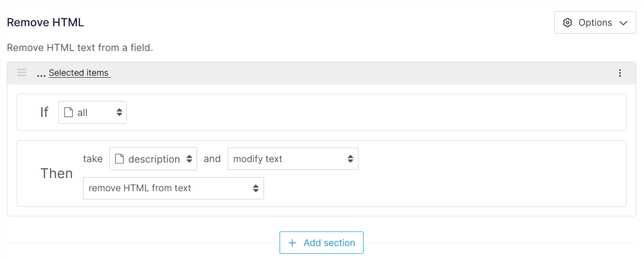Expand the 'modify text' action dropdown

pos(293,159)
